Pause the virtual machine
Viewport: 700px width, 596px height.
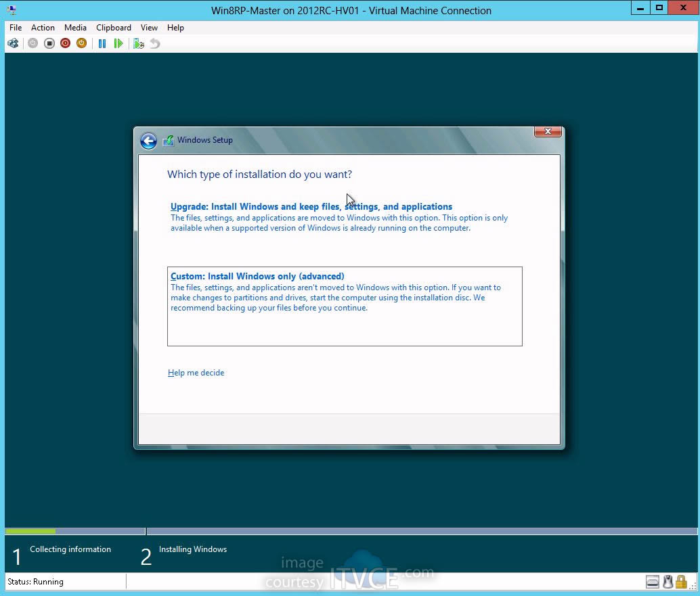click(102, 43)
